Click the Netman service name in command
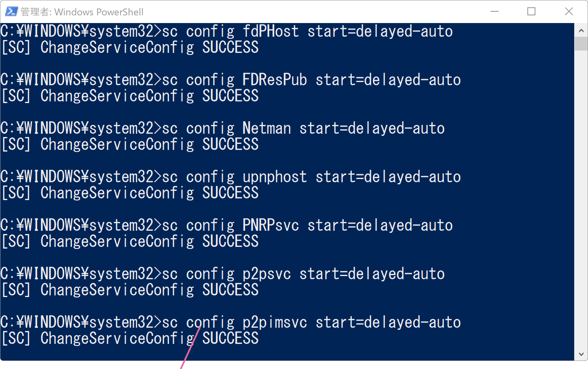The width and height of the screenshot is (588, 369). pos(267,129)
